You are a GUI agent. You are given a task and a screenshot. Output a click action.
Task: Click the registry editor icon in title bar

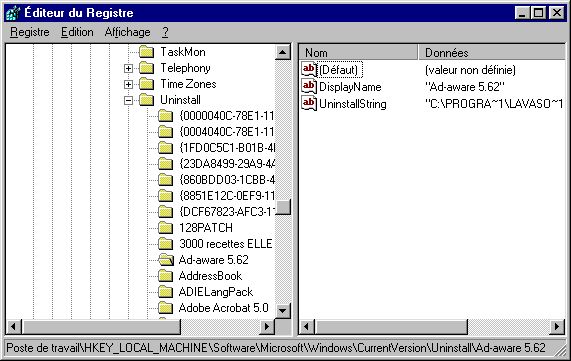coord(13,13)
